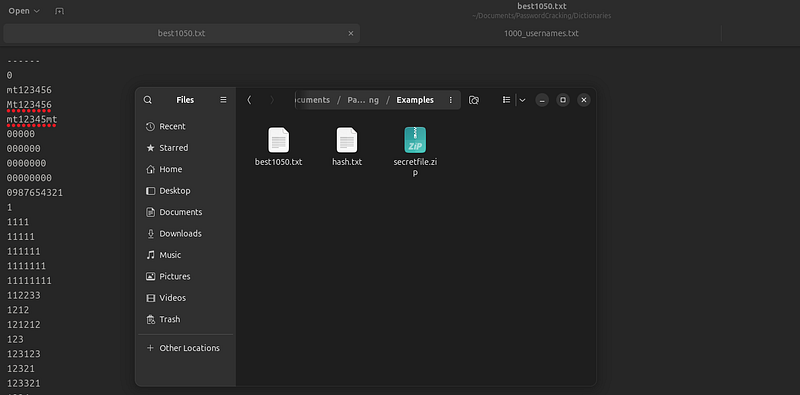Image resolution: width=800 pixels, height=395 pixels.
Task: Go to Home in Files sidebar
Action: pos(185,169)
